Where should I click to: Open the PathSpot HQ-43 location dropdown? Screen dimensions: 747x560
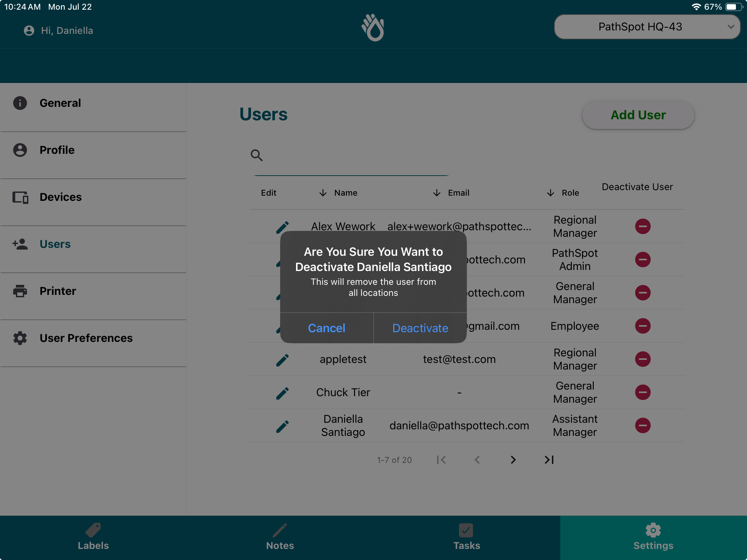tap(647, 27)
